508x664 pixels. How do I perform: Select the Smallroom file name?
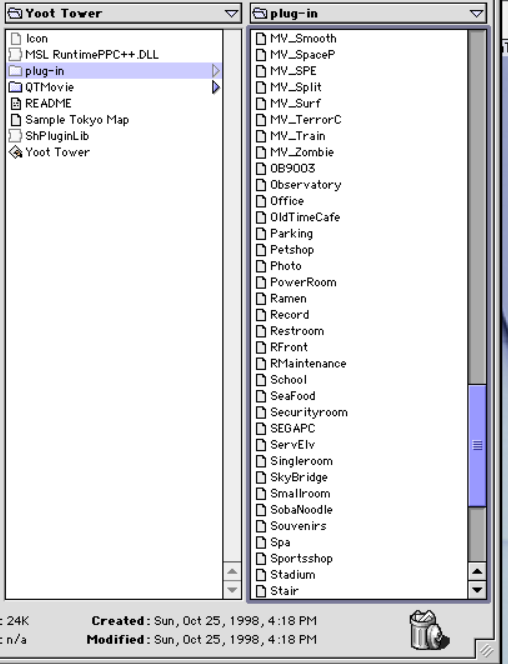(300, 493)
